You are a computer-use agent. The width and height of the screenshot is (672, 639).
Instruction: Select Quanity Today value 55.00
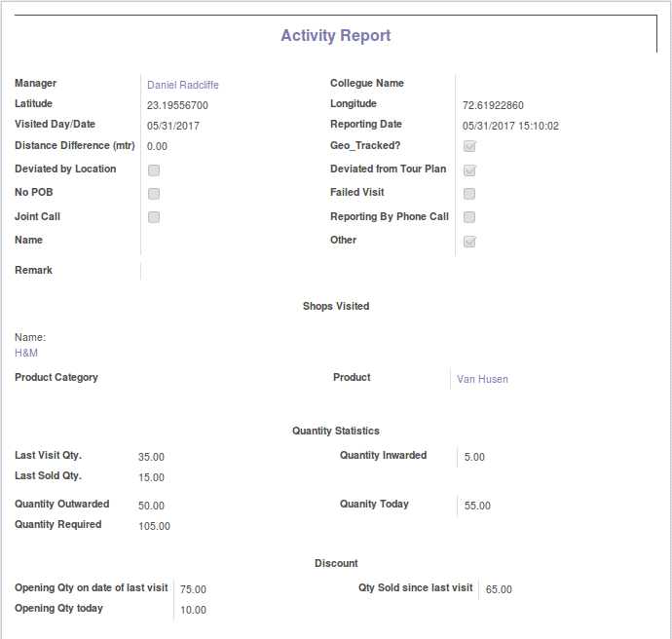click(477, 506)
